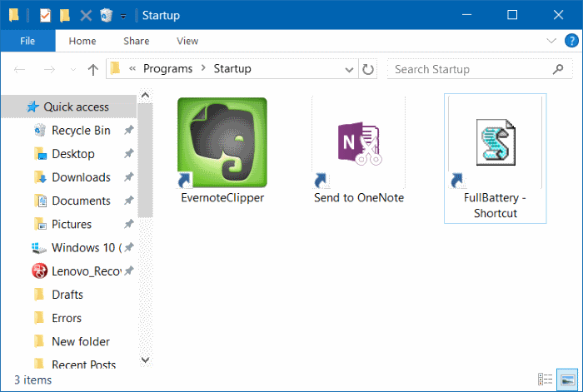Click the navigation pane scrollbar thumb
The height and width of the screenshot is (392, 583).
pyautogui.click(x=146, y=161)
